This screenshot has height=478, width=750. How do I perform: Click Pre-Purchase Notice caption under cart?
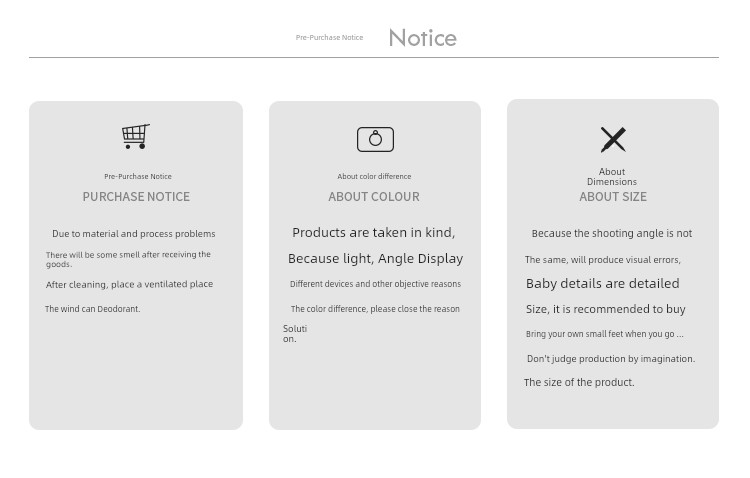tap(138, 177)
